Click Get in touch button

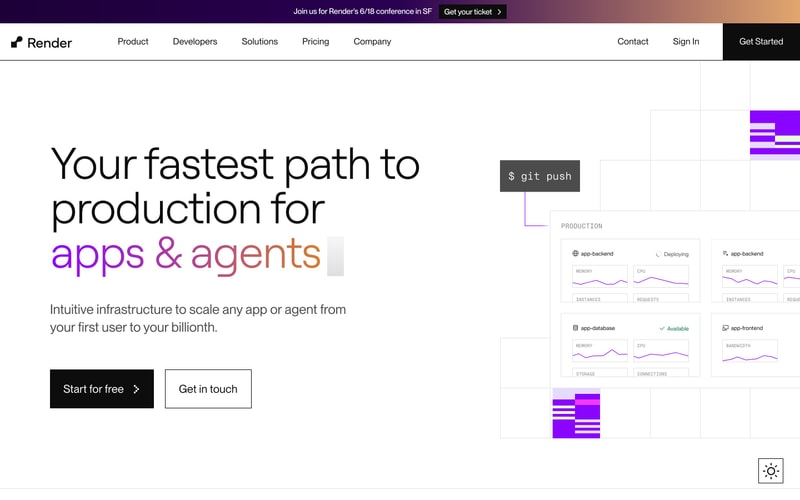point(208,389)
